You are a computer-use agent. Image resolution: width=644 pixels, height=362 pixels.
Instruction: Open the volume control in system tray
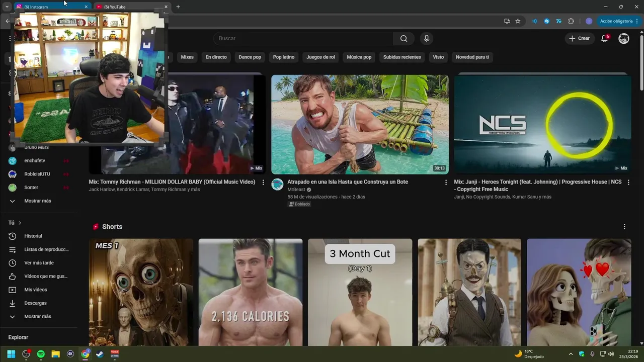[611, 354]
